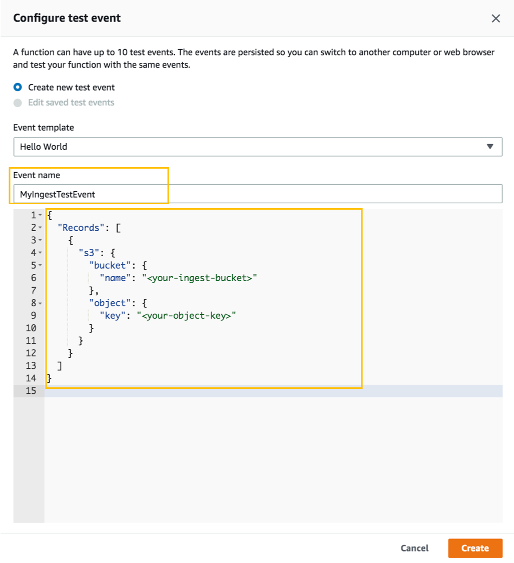This screenshot has height=563, width=514.
Task: Click the "Records" key in editor
Action: pos(81,228)
